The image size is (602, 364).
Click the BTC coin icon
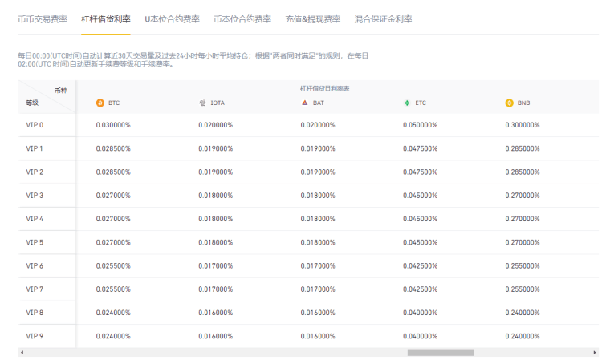(100, 103)
